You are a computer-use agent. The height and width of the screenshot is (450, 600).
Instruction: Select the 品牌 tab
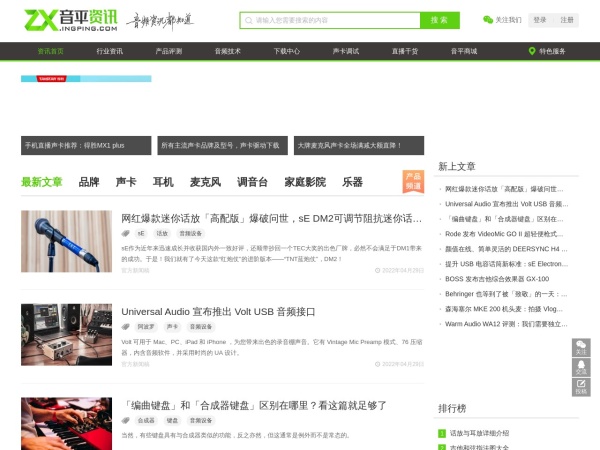pyautogui.click(x=89, y=182)
